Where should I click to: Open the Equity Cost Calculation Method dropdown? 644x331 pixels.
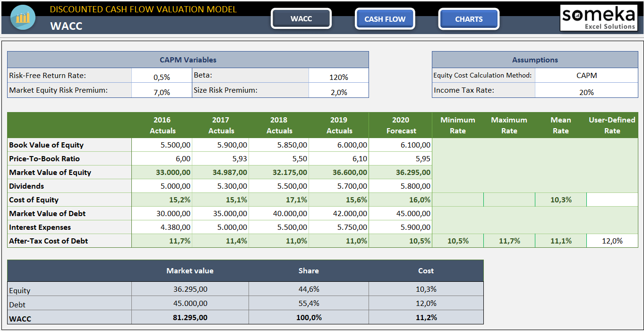click(586, 75)
